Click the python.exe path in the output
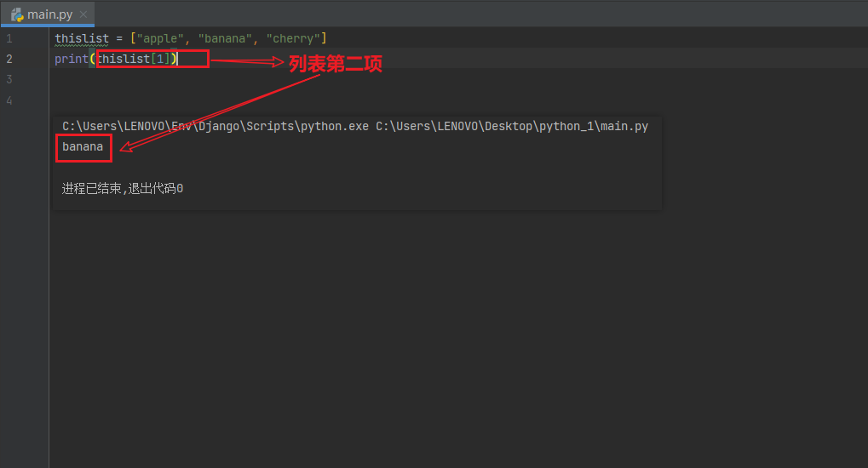The height and width of the screenshot is (468, 868). (216, 126)
